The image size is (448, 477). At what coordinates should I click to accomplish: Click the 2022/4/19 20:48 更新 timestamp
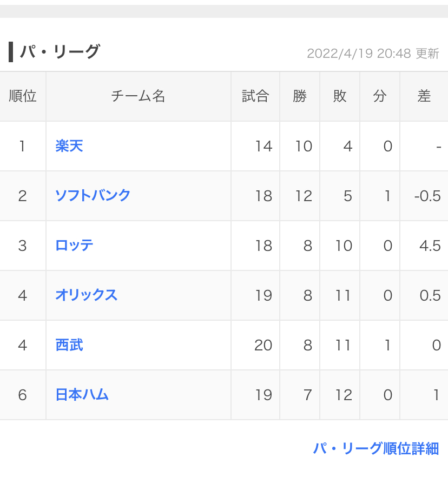[x=373, y=54]
